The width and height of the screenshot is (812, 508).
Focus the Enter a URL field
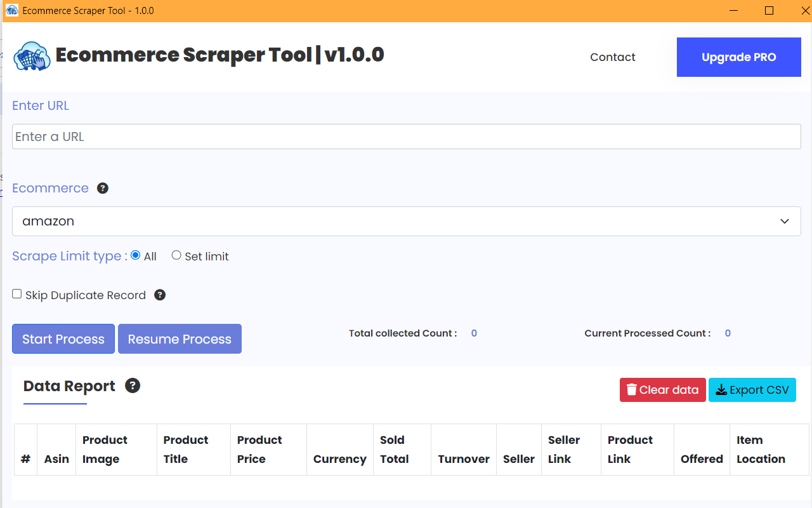tap(406, 137)
